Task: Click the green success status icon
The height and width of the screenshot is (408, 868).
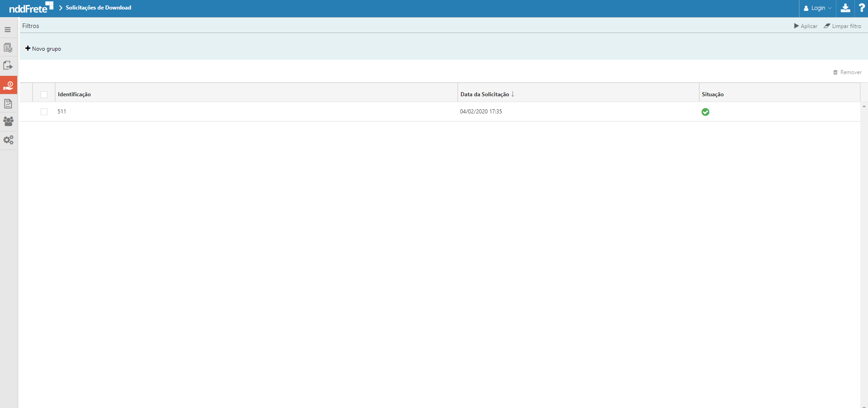Action: 705,112
